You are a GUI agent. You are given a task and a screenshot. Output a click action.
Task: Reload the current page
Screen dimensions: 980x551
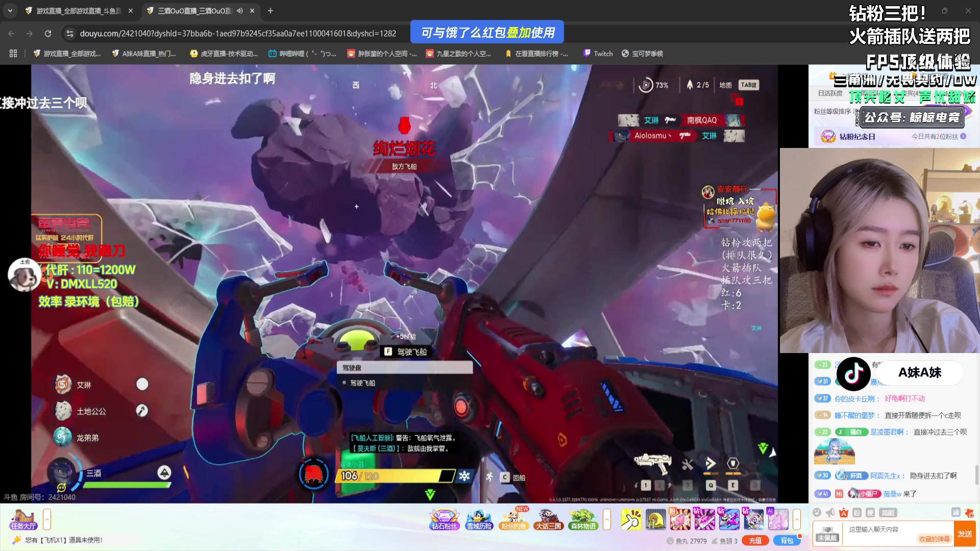click(x=48, y=34)
